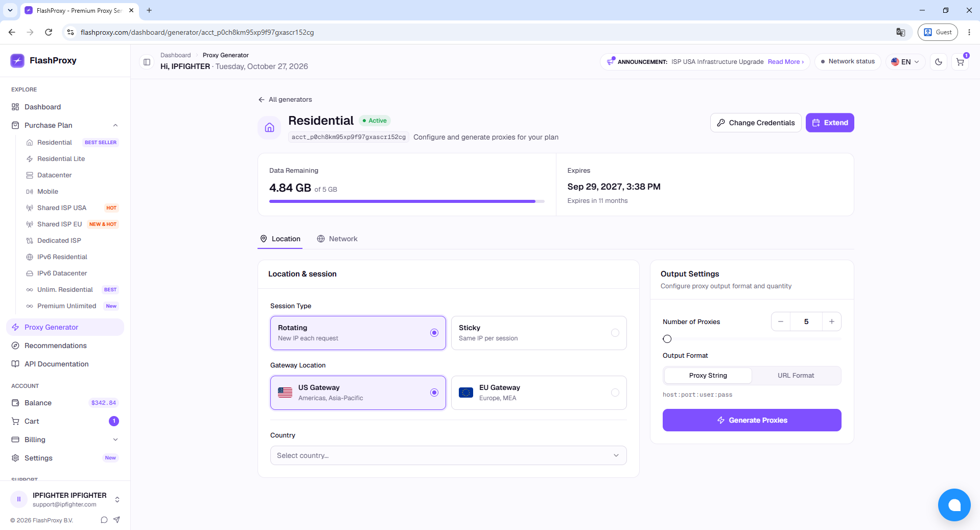Open Settings in sidebar
Screen dimensions: 980x530
pos(65,458)
